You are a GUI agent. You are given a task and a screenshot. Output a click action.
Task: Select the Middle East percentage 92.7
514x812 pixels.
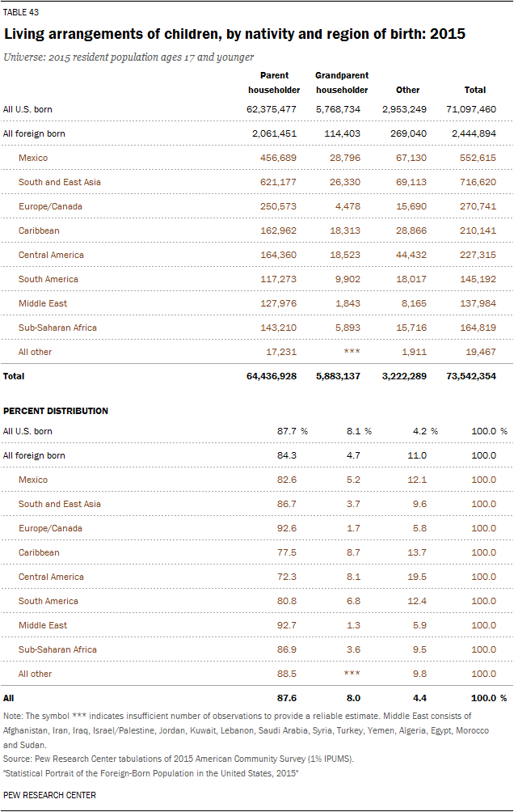[x=287, y=625]
